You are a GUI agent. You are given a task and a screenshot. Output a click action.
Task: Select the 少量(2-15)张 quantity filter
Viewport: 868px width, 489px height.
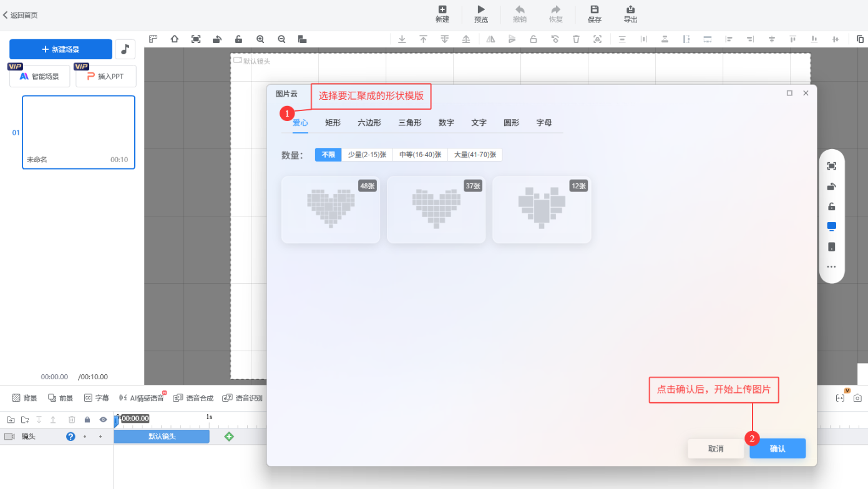pos(367,155)
